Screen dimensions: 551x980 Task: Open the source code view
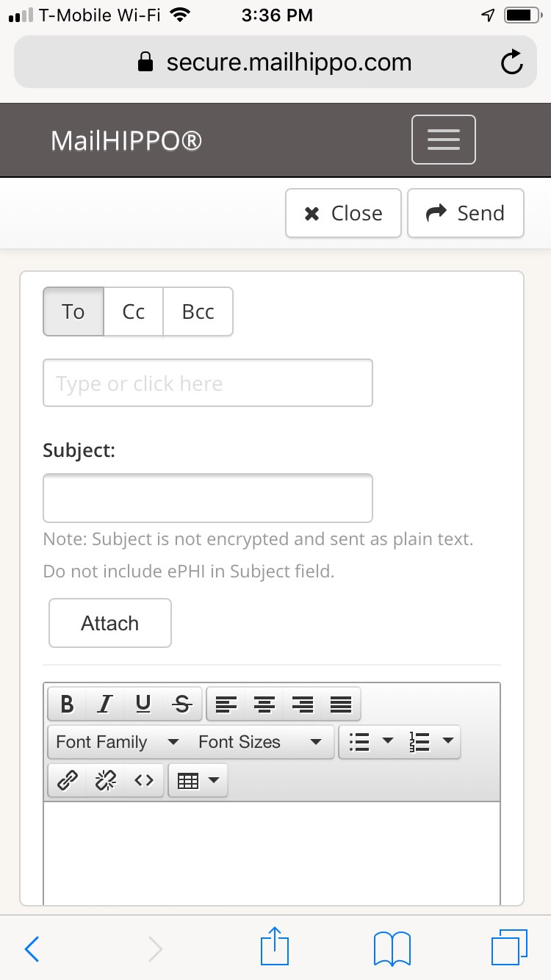pyautogui.click(x=143, y=780)
